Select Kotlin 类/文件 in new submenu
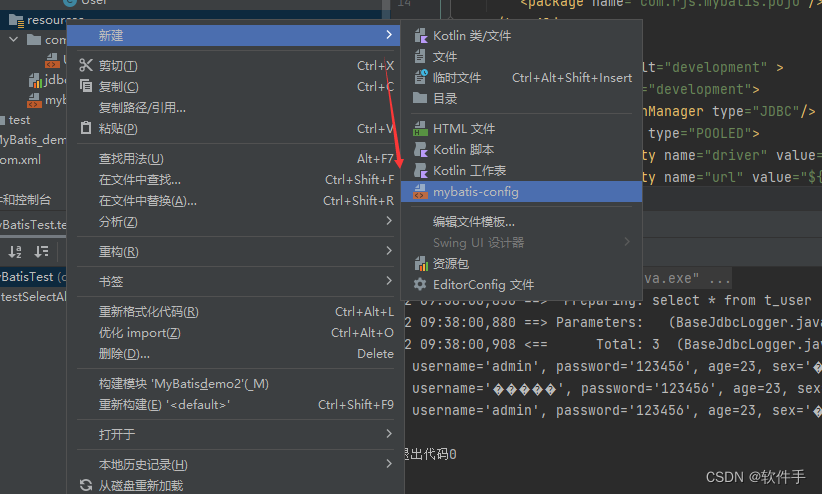Viewport: 822px width, 494px height. coord(522,36)
